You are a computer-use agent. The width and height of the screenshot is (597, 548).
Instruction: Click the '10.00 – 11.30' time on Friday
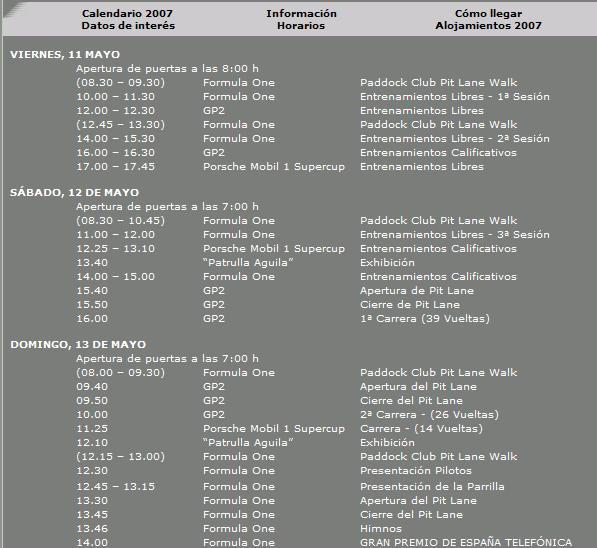coord(116,96)
